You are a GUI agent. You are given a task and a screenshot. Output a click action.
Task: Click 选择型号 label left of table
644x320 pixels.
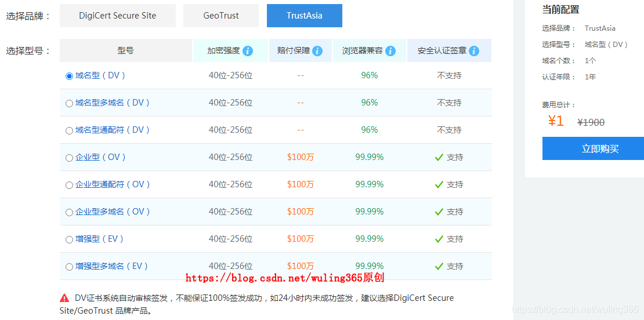27,51
